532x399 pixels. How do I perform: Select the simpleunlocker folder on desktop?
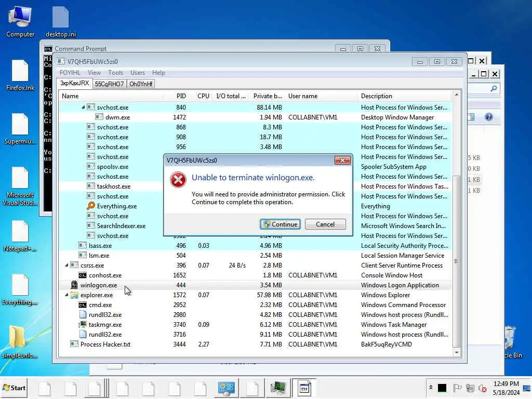click(19, 342)
